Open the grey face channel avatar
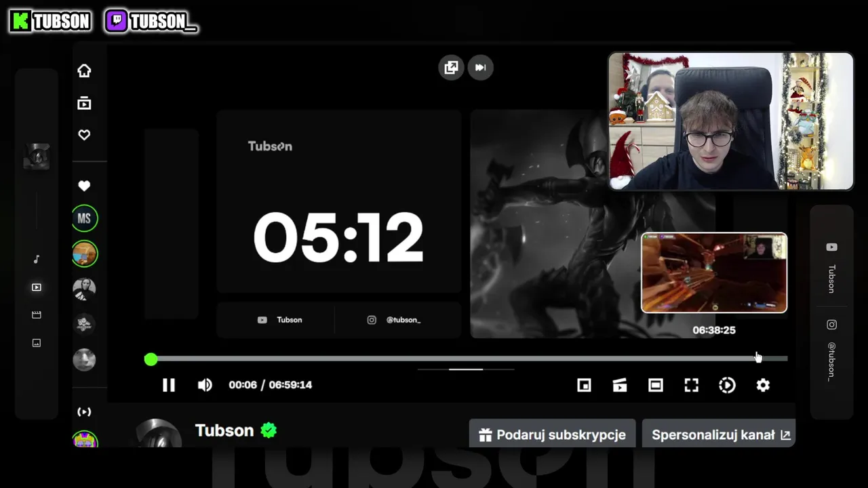Screen dimensions: 868x488 tap(85, 359)
